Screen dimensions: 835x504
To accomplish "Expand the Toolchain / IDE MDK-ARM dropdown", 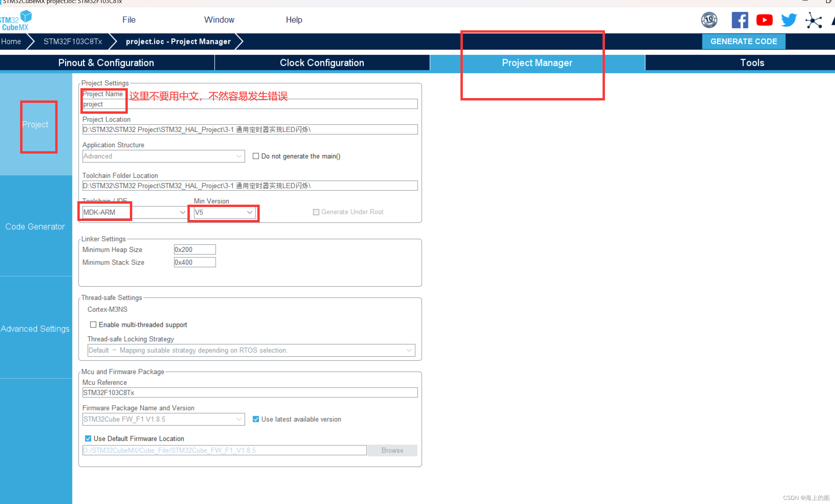I will pyautogui.click(x=182, y=212).
